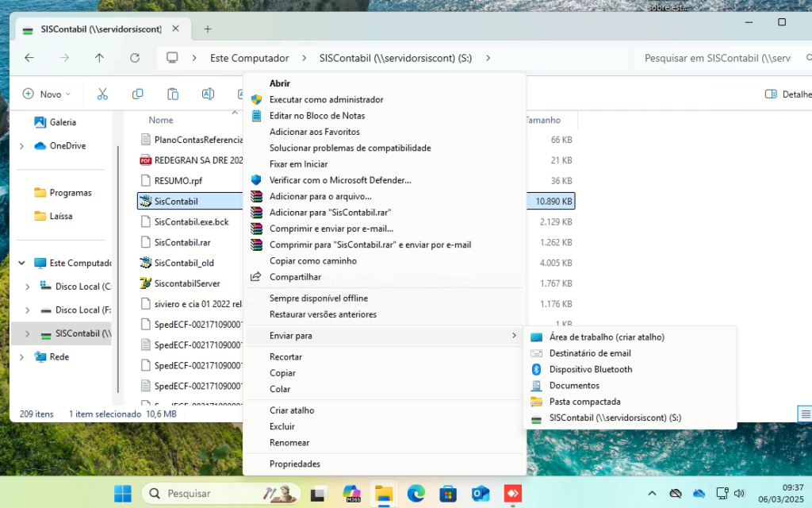This screenshot has width=812, height=508.
Task: Select SisContabil.exe.bck file
Action: (x=185, y=222)
